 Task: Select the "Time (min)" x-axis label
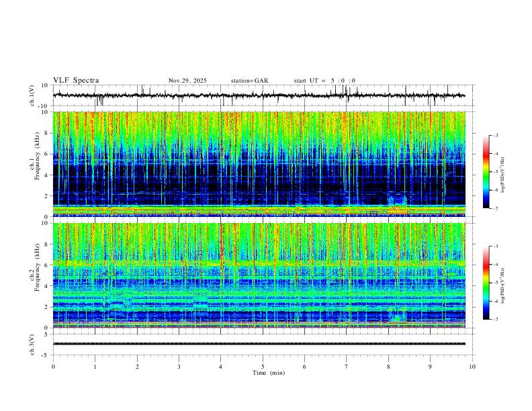click(x=269, y=373)
